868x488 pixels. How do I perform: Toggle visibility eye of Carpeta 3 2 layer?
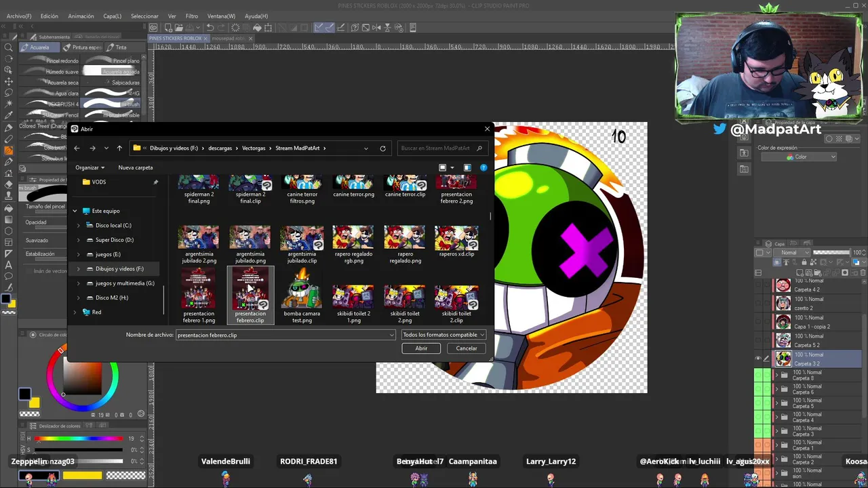pos(758,359)
